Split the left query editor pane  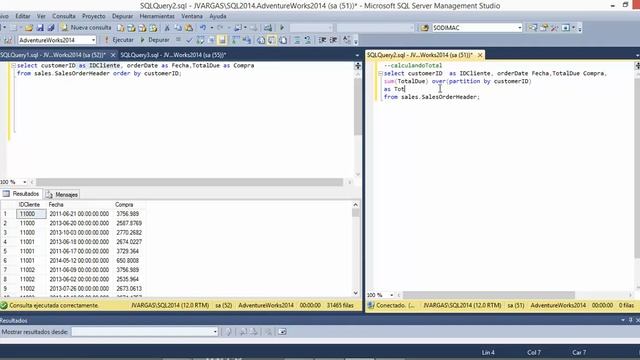(358, 65)
